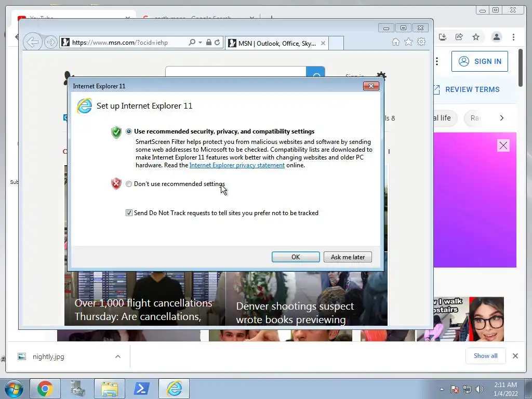Select Don't use recommended settings option

point(129,184)
